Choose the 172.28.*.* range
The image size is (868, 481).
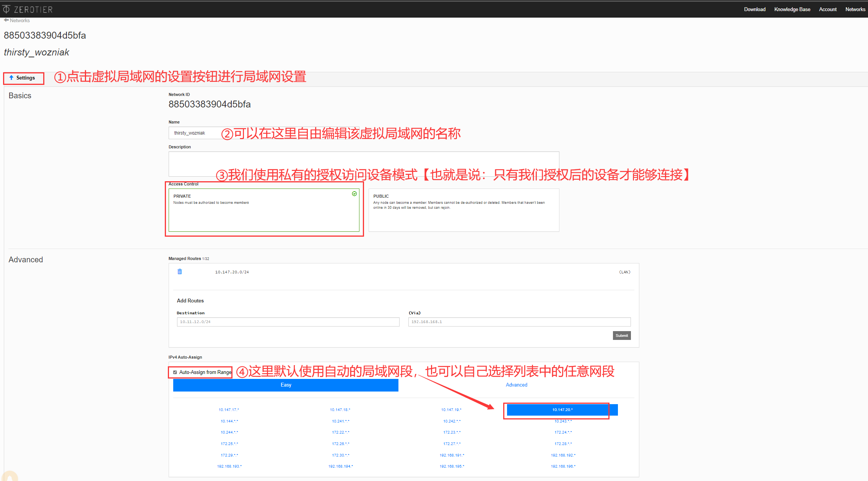pyautogui.click(x=563, y=444)
